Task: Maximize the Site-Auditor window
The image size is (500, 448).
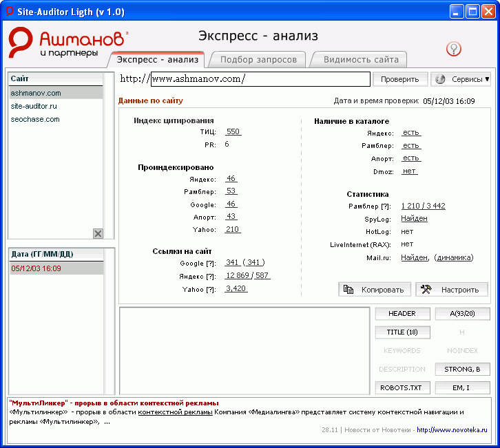Action: (x=472, y=12)
